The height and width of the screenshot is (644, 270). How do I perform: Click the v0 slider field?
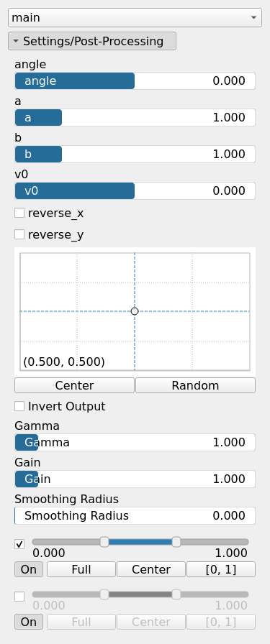(135, 190)
